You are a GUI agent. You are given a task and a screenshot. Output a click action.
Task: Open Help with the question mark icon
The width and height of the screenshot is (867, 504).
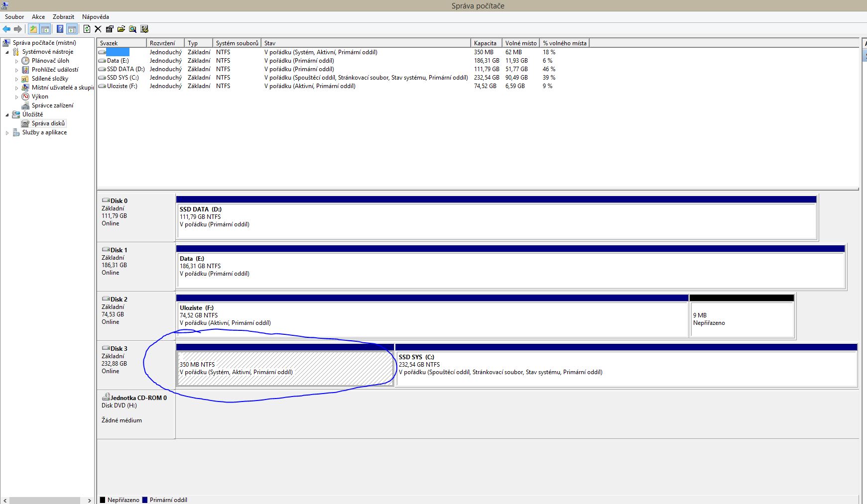[60, 29]
